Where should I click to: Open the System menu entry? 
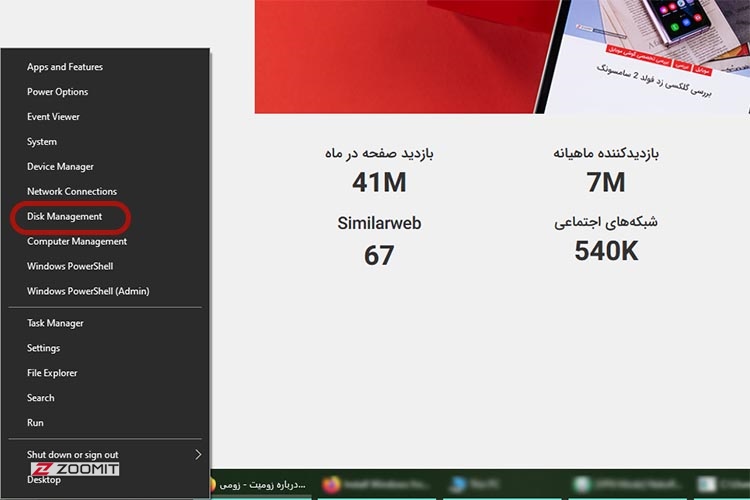[x=42, y=142]
